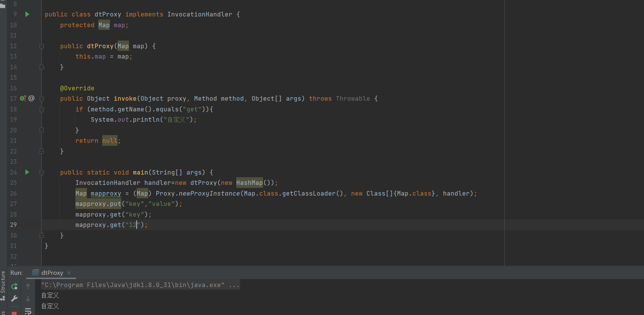Click the mapproxy.put call on line 27
The width and height of the screenshot is (644, 315).
(x=98, y=204)
